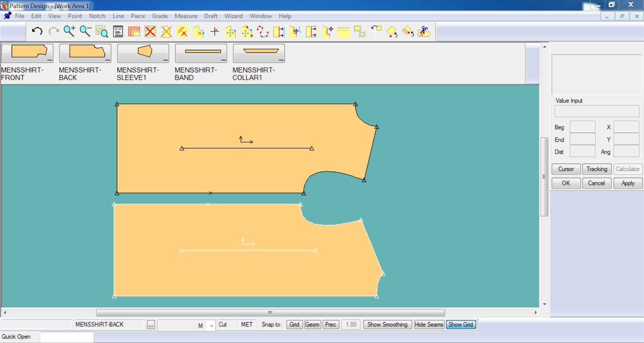
Task: Click the shirt piece with red X icon
Action: point(166,31)
